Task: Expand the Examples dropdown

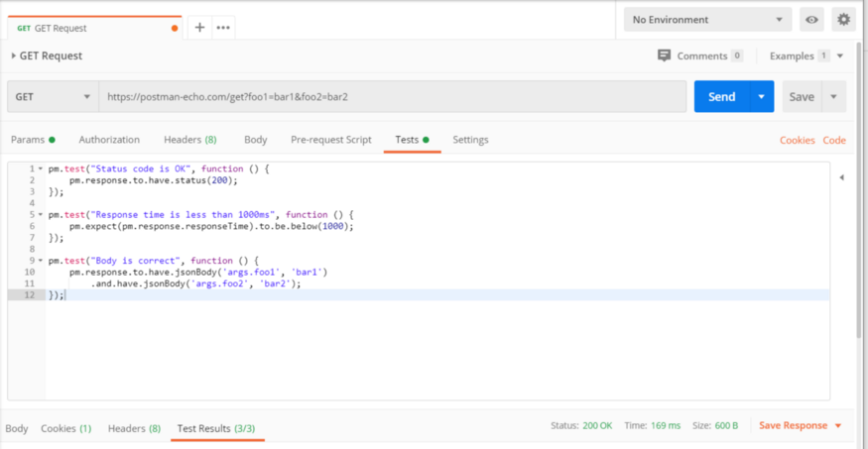Action: point(840,56)
